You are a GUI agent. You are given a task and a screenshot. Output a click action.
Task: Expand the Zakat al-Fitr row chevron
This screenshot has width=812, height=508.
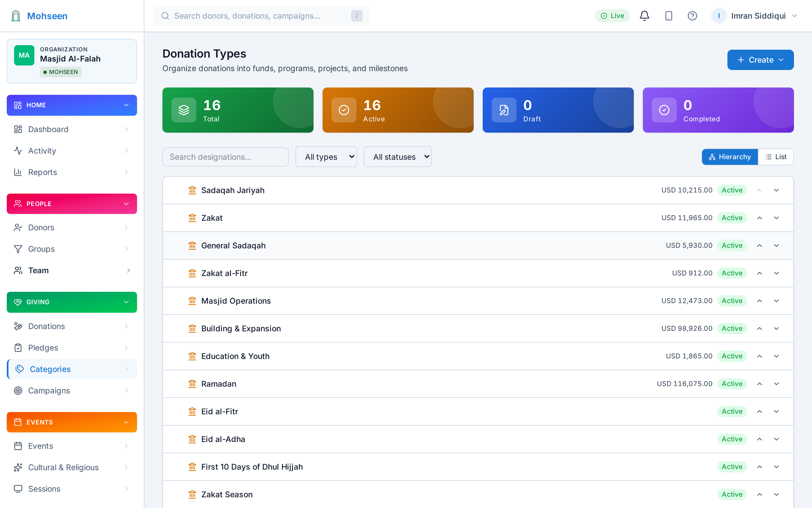pos(776,273)
